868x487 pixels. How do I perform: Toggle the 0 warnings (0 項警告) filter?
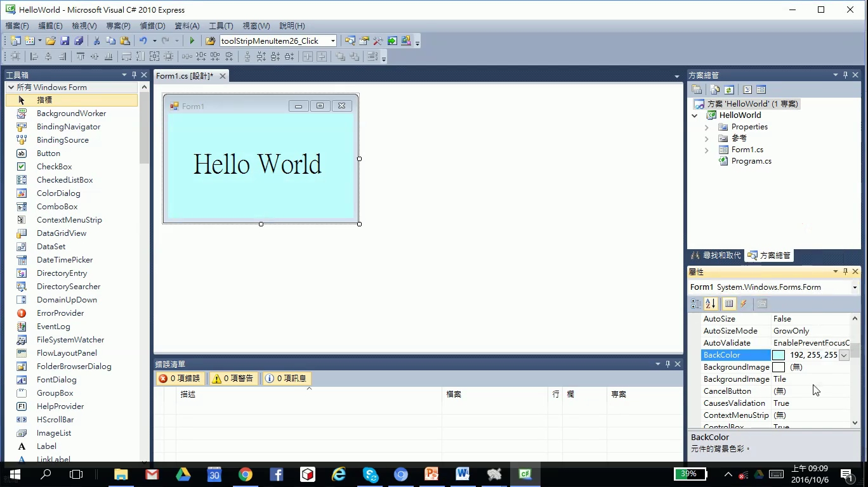(x=233, y=379)
